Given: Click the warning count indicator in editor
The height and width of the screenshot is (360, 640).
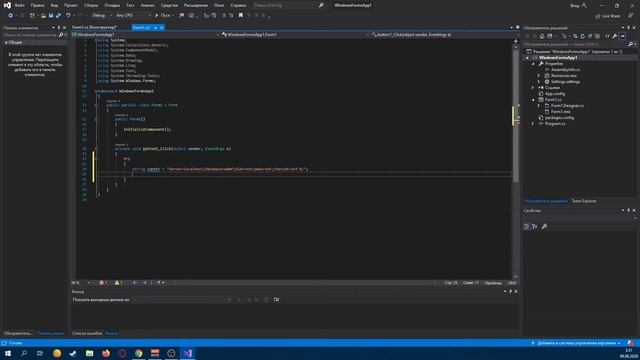Looking at the screenshot, I should pos(119,282).
